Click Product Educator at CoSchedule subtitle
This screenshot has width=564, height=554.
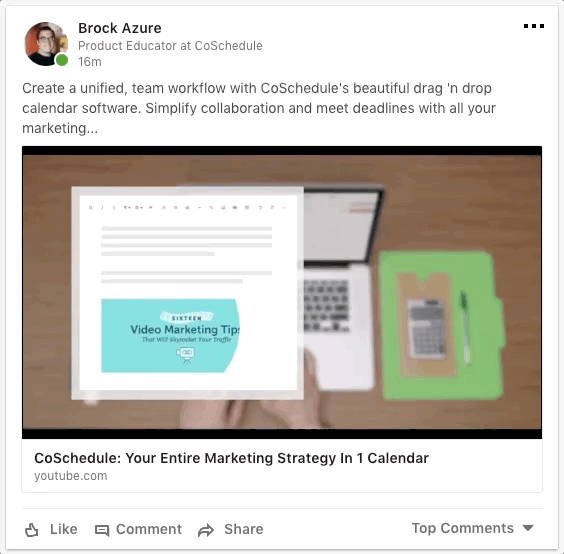click(170, 46)
